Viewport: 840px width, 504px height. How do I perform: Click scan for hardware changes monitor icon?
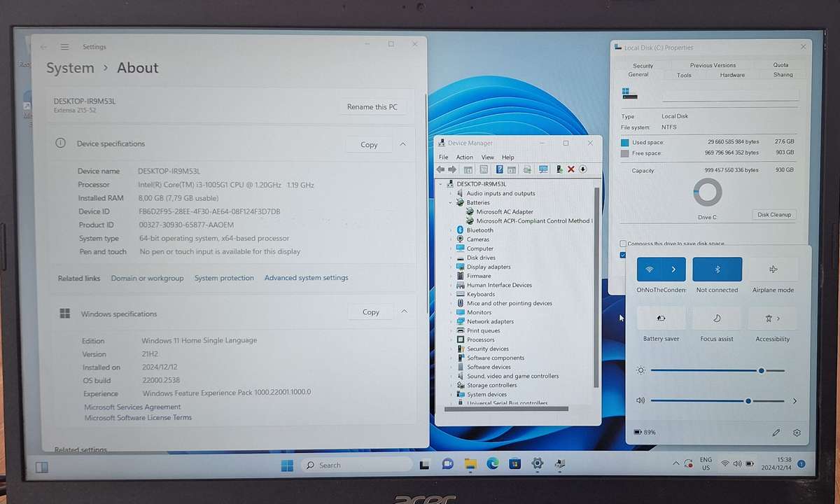click(543, 169)
